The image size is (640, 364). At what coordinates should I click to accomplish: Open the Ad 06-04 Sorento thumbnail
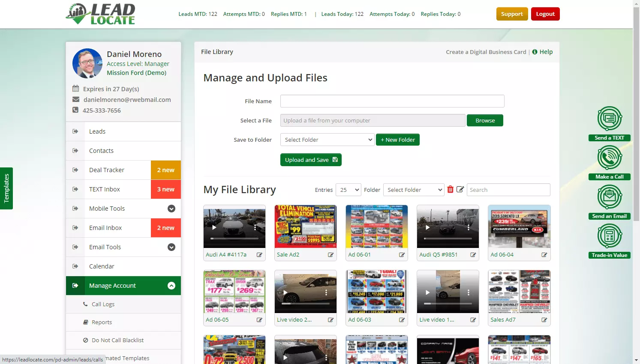click(519, 227)
